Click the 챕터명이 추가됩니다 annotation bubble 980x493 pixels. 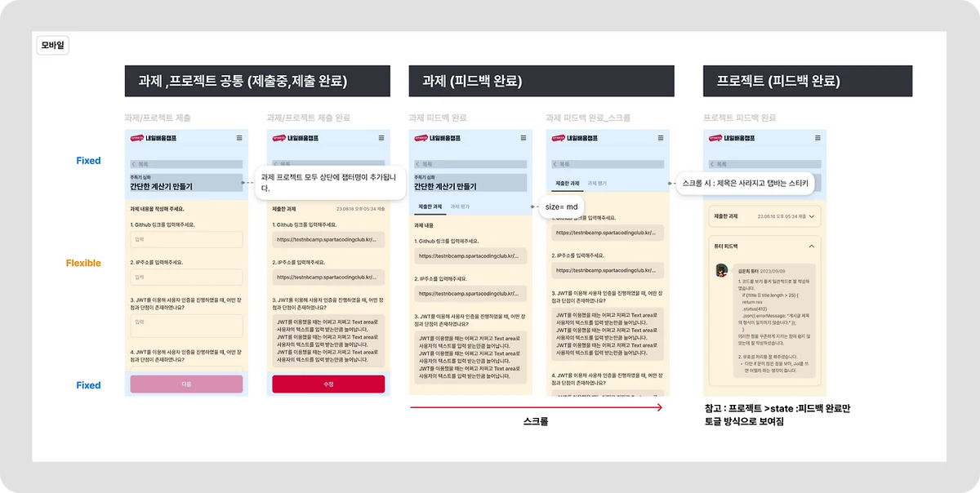pyautogui.click(x=329, y=182)
